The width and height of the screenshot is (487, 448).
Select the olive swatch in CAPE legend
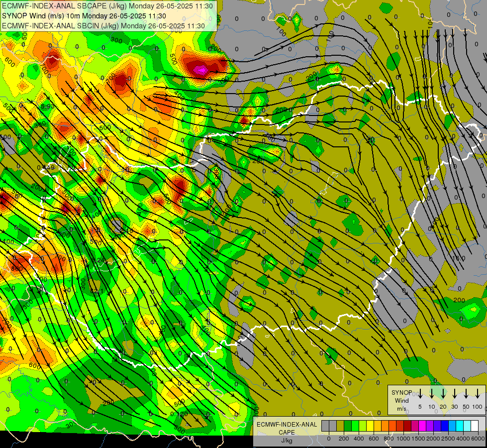340,426
